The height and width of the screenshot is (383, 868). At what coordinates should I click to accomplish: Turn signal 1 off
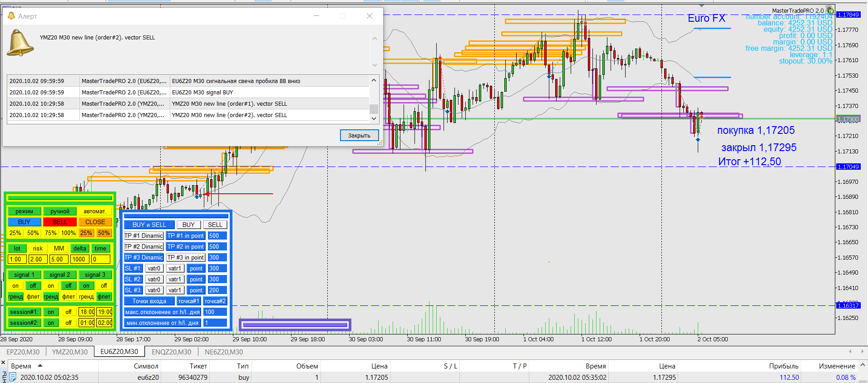click(x=33, y=286)
